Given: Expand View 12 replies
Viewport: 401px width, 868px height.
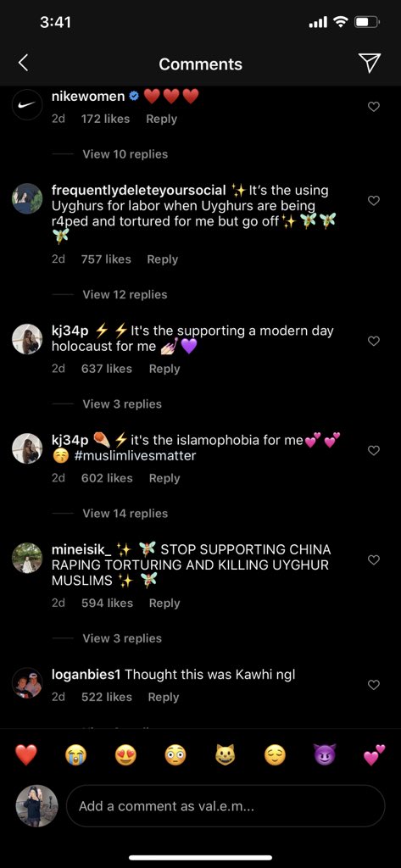Looking at the screenshot, I should (x=125, y=294).
